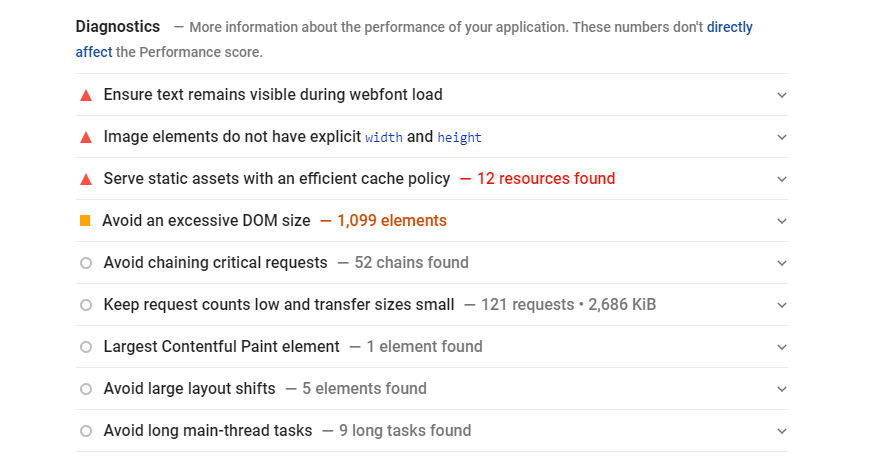882x476 pixels.
Task: Click red triangle beside cache policy audit
Action: [86, 179]
